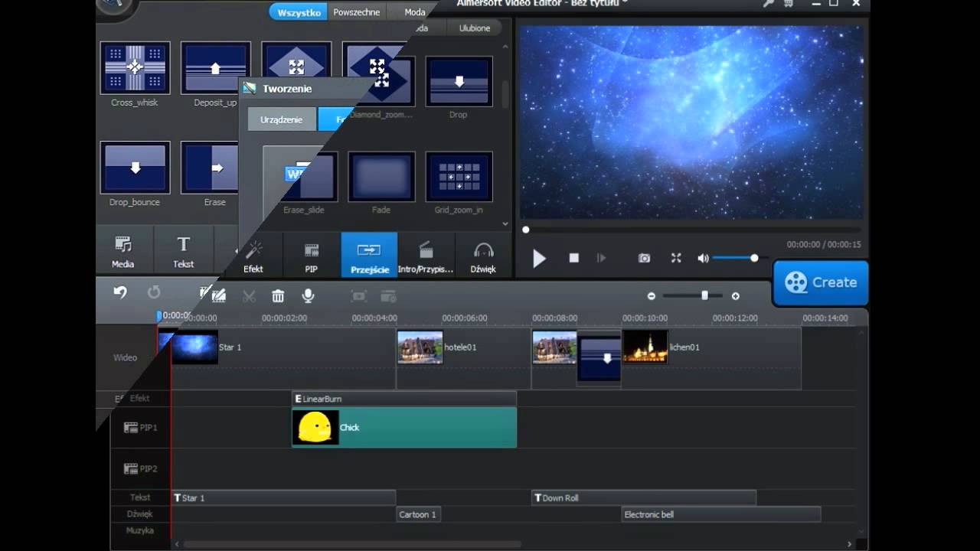
Task: Open the Efekt magic wand tab
Action: (253, 256)
